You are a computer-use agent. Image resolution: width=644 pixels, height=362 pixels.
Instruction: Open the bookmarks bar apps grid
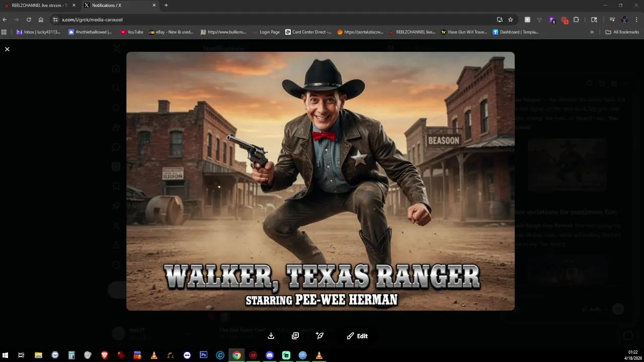pos(4,32)
